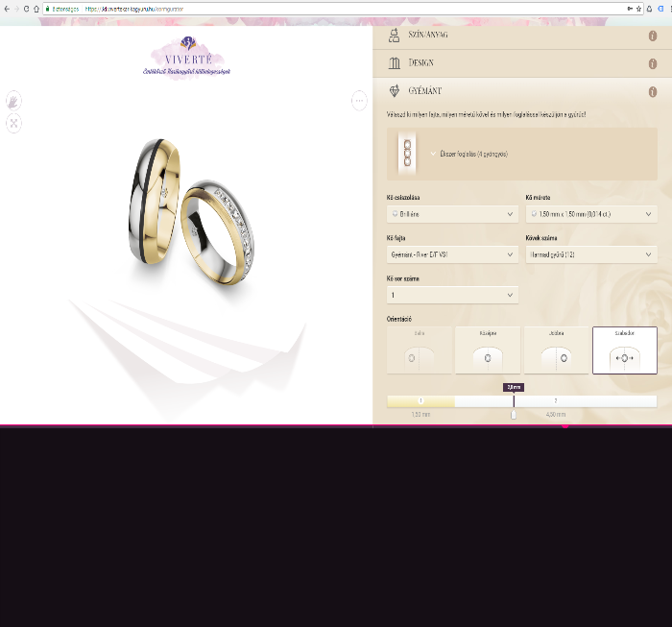Screen dimensions: 672x627
Task: Click the info icon beside Gyémánt
Action: pos(653,92)
